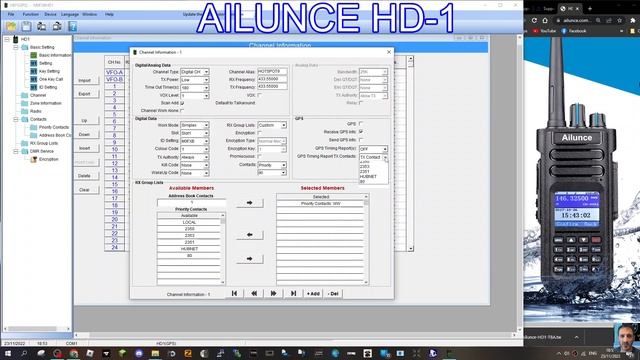Go to previous channel with rewind arrow
640x360 pixels.
[x=254, y=293]
